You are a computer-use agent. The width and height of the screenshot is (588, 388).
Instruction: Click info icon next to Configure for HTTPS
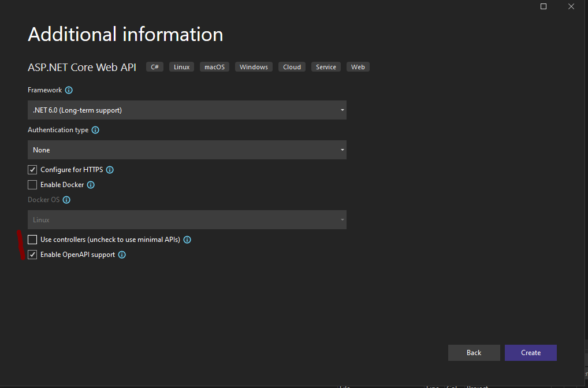[x=110, y=170]
